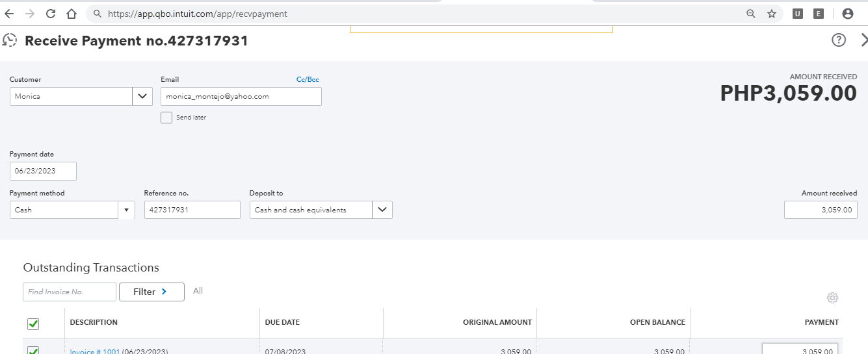Viewport: 868px width, 354px height.
Task: Click the Find Invoice No. search box
Action: coord(69,292)
